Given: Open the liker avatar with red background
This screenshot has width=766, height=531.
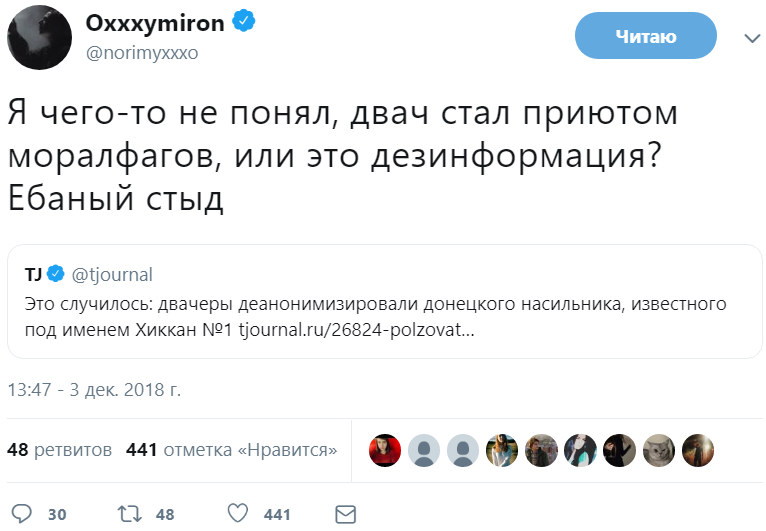Looking at the screenshot, I should coord(386,450).
